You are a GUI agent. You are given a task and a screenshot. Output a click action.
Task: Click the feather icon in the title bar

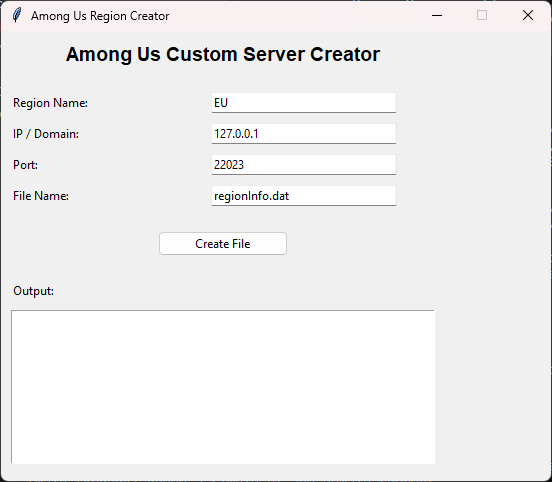pyautogui.click(x=17, y=15)
